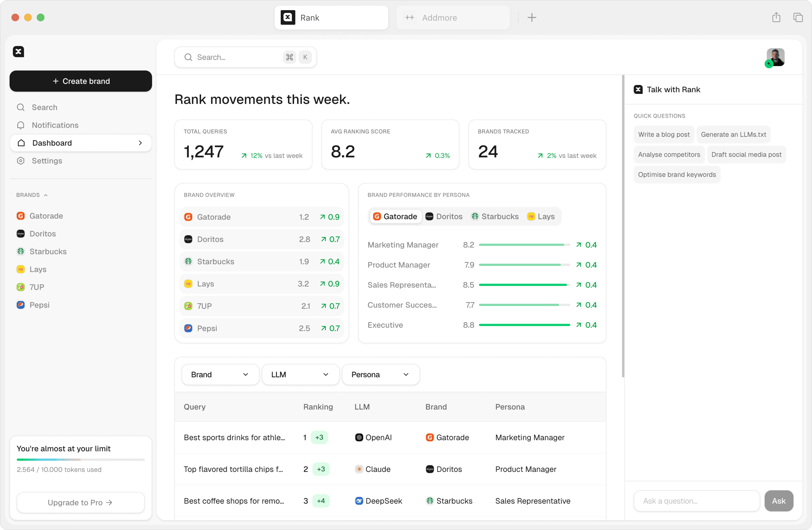Image resolution: width=812 pixels, height=530 pixels.
Task: Click the Dashboard home icon in the sidebar
Action: [x=21, y=143]
